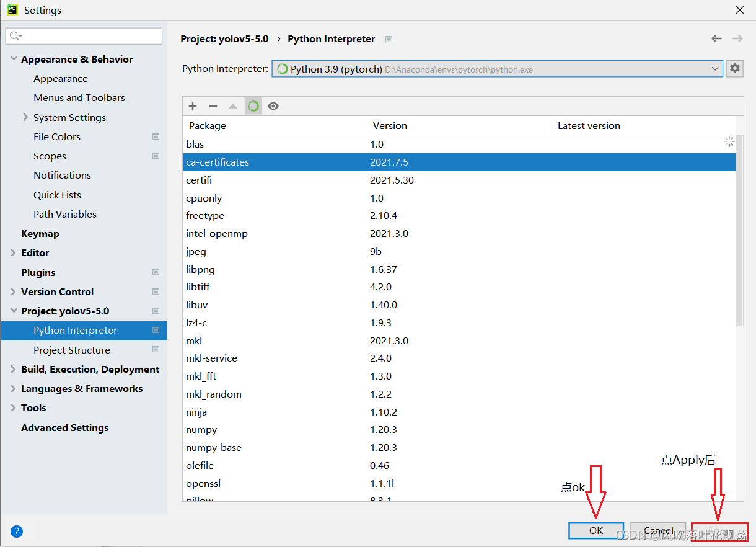The height and width of the screenshot is (547, 756).
Task: Sort by the Version column header
Action: pyautogui.click(x=459, y=125)
